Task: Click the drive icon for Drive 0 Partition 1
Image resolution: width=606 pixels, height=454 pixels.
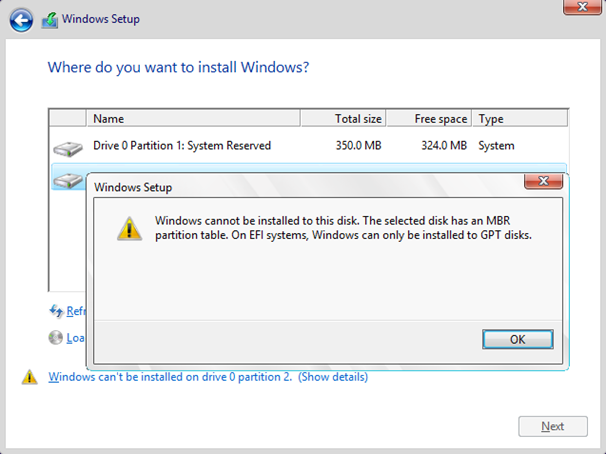Action: coord(68,148)
